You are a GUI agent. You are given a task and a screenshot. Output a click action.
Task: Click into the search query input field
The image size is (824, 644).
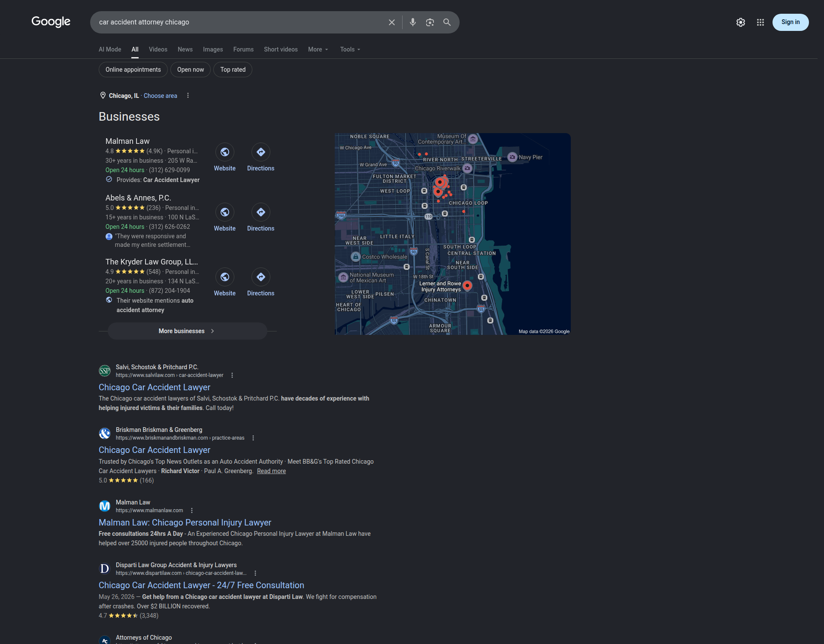pos(240,22)
